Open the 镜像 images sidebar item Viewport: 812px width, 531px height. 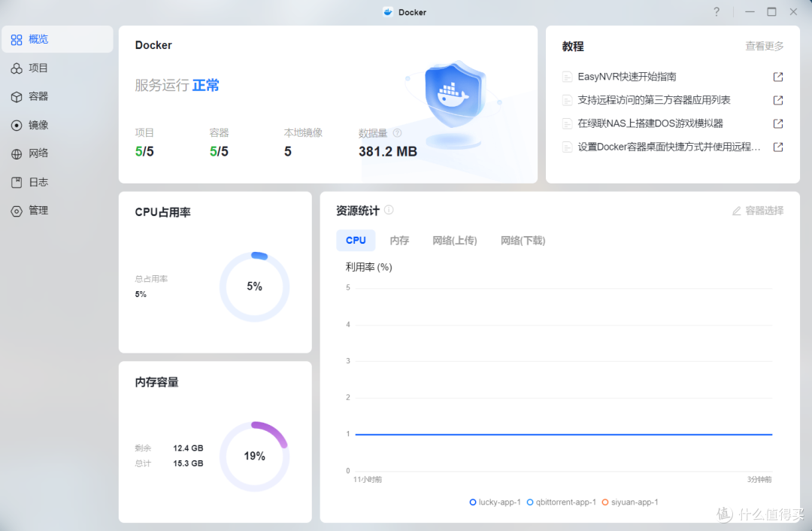(57, 125)
